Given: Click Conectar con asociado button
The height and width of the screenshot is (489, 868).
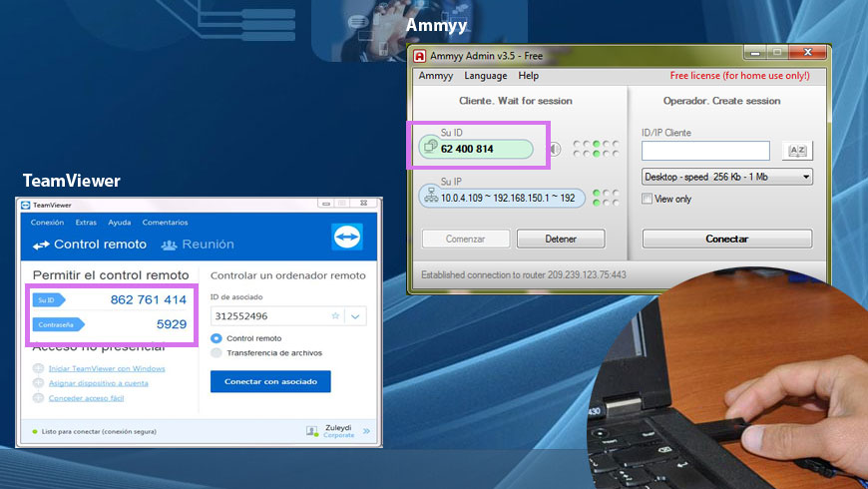Looking at the screenshot, I should tap(270, 381).
